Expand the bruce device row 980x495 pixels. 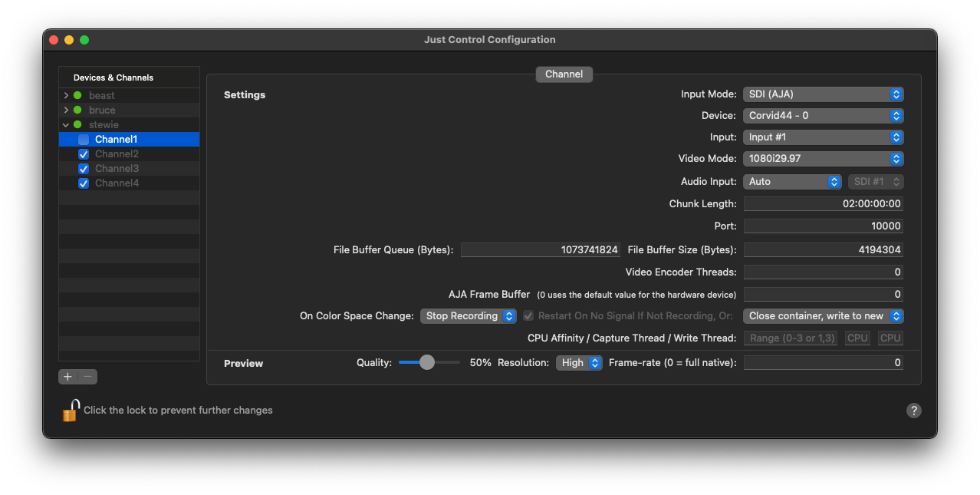66,111
